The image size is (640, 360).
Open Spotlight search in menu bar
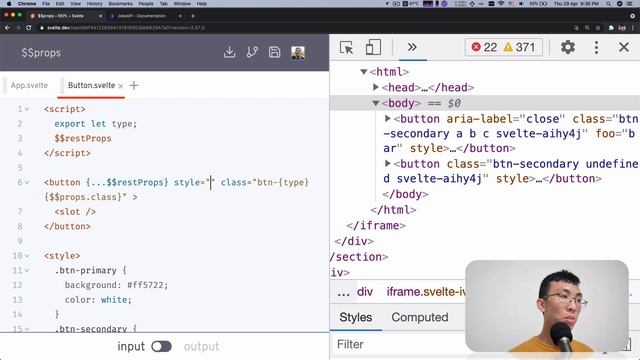click(x=609, y=4)
